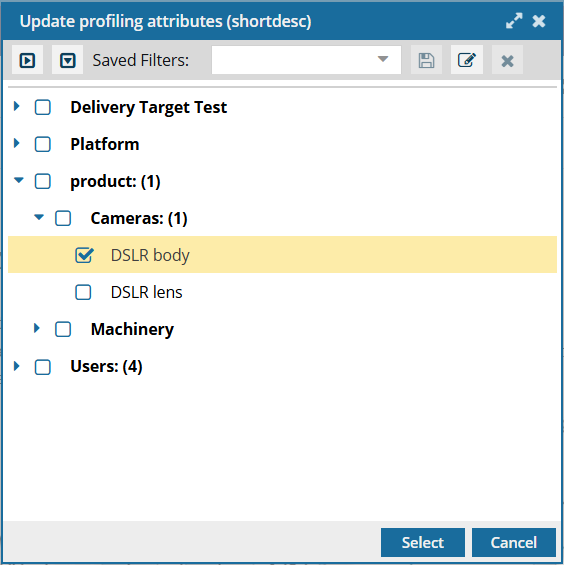This screenshot has height=565, width=564.
Task: Click the save filter floppy icon
Action: (x=426, y=60)
